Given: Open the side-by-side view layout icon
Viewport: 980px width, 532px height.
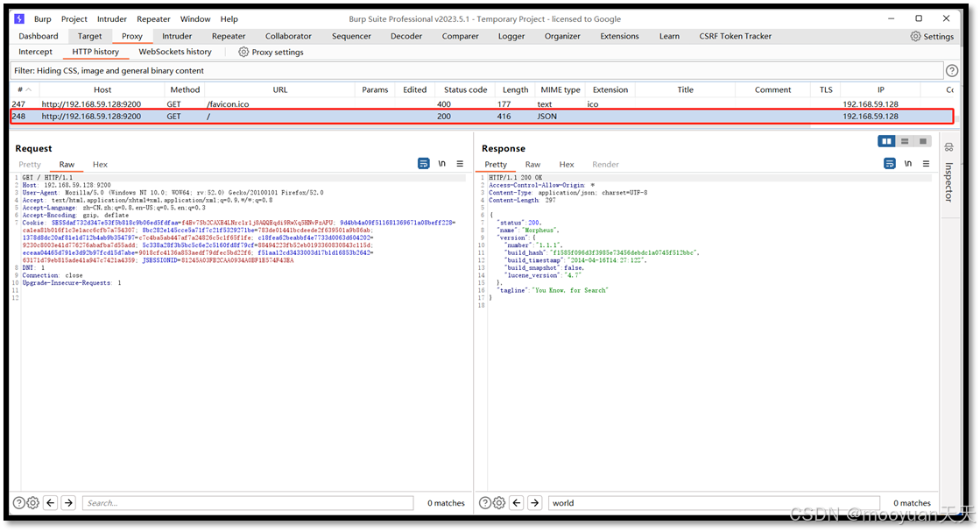Looking at the screenshot, I should coord(886,140).
